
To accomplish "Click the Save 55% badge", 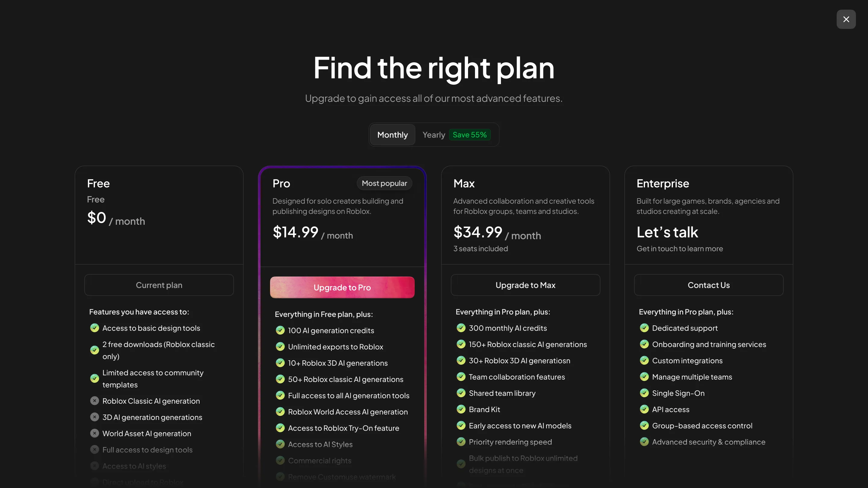I will (x=469, y=135).
